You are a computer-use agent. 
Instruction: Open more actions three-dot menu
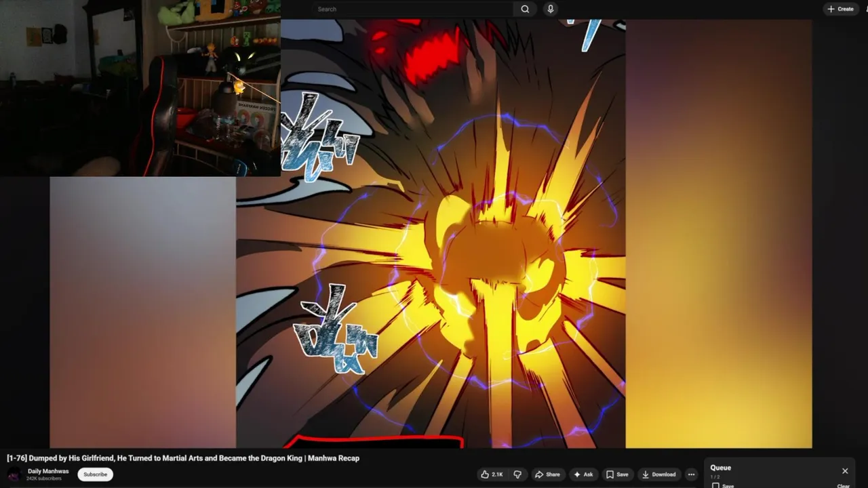[x=691, y=474]
